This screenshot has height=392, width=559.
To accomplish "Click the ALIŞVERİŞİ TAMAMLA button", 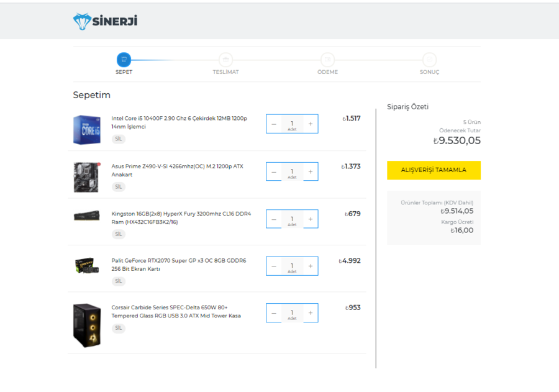I will (x=434, y=170).
